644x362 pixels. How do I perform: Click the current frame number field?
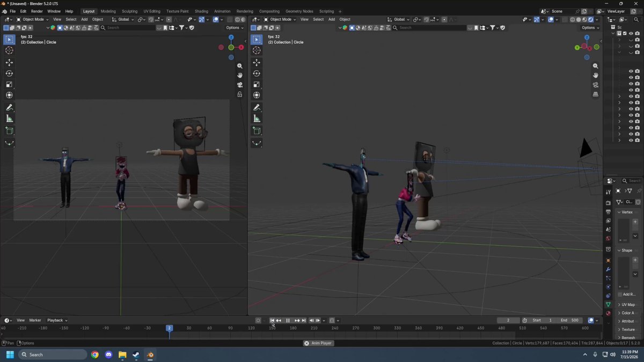pos(508,321)
